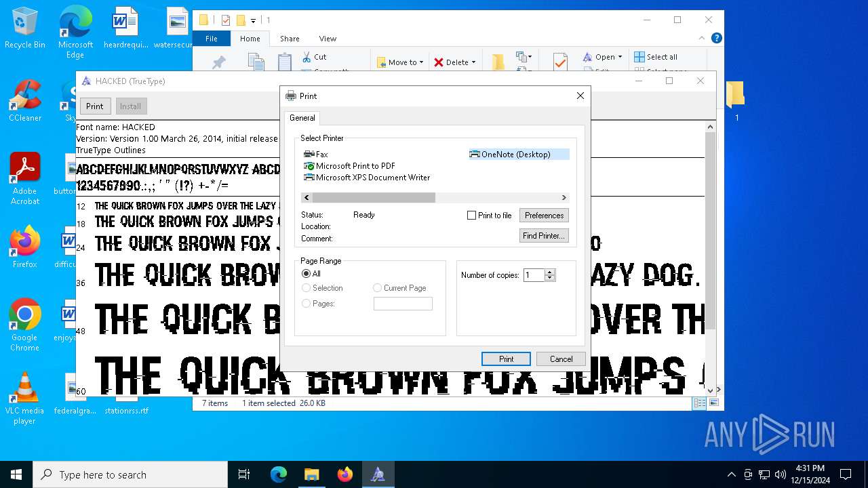The image size is (868, 488).
Task: Switch to the Home ribbon tab
Action: [x=250, y=39]
